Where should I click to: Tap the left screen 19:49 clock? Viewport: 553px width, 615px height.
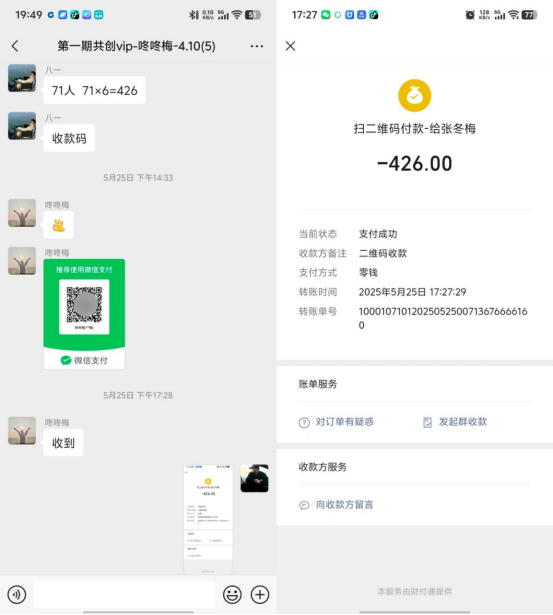pos(29,15)
